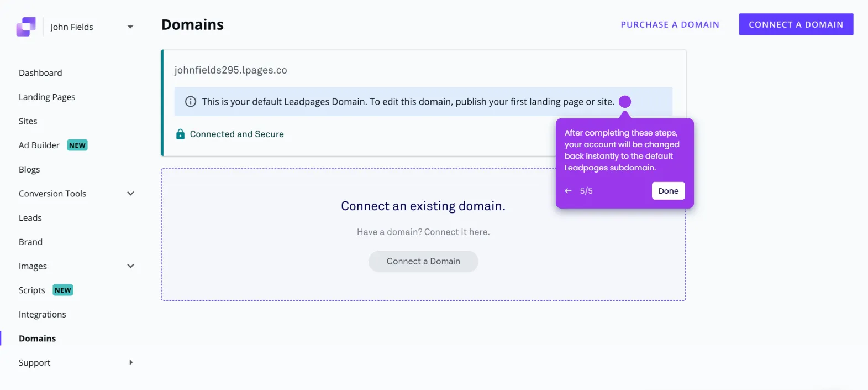Click the info icon in domain notice
Viewport: 868px width, 390px height.
(x=191, y=102)
